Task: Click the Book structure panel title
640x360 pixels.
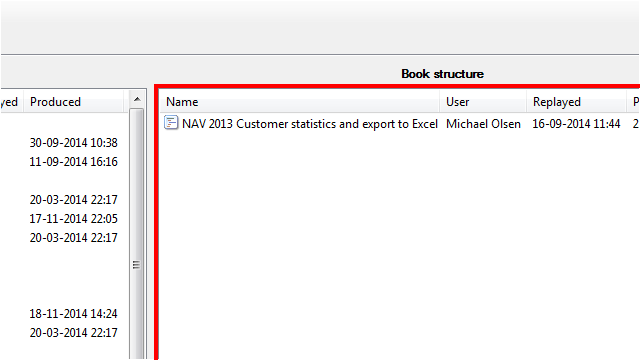Action: [442, 74]
